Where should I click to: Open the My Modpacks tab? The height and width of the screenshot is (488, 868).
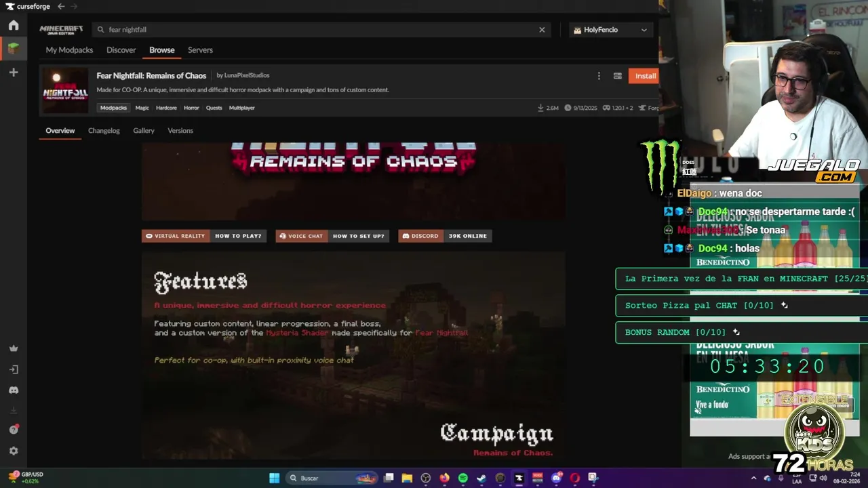[69, 50]
